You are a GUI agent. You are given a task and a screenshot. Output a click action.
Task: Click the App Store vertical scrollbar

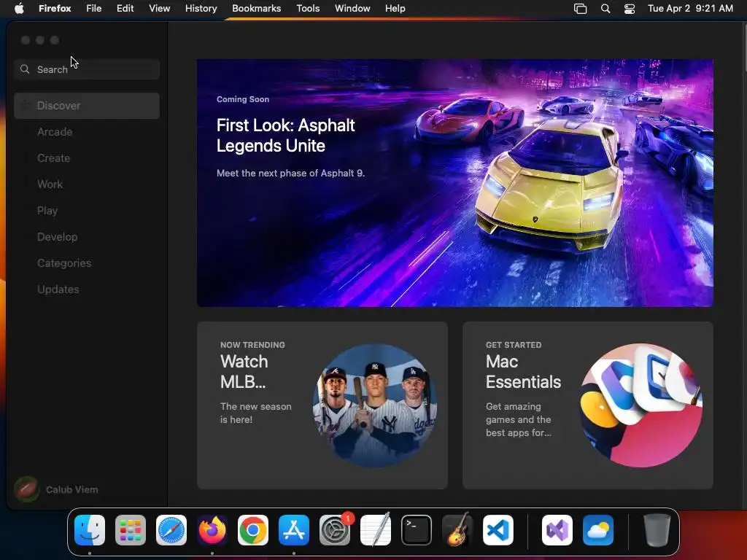[x=744, y=47]
